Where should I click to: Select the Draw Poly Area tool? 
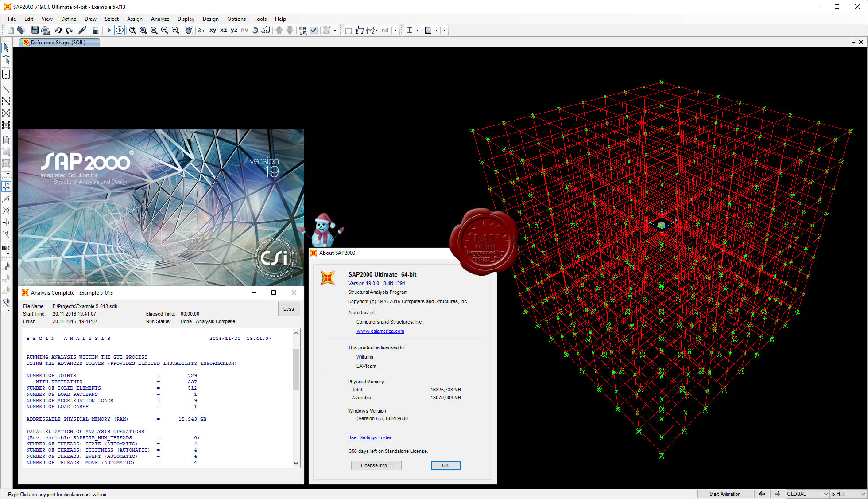pos(6,140)
